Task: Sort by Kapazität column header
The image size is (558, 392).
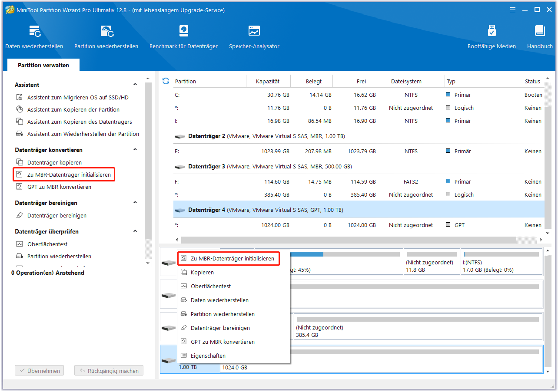Action: click(268, 82)
